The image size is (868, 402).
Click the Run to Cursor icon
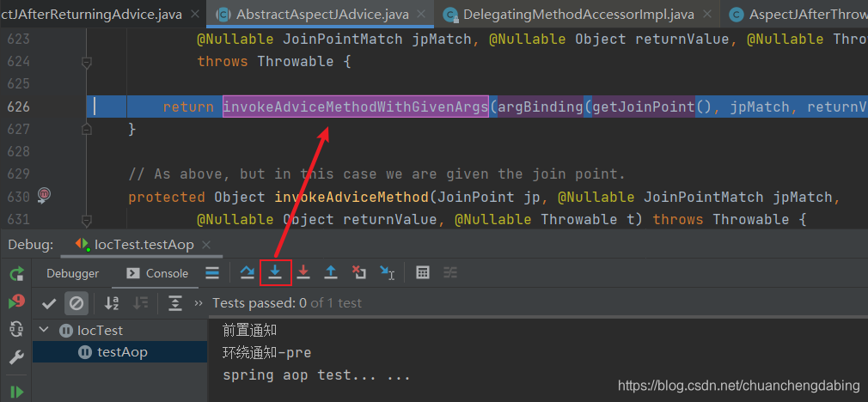point(387,272)
